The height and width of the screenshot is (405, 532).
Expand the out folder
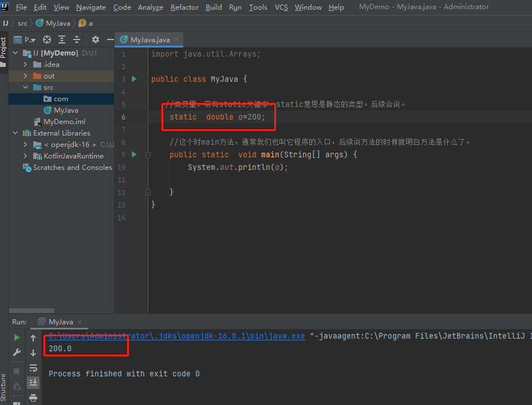(x=25, y=76)
